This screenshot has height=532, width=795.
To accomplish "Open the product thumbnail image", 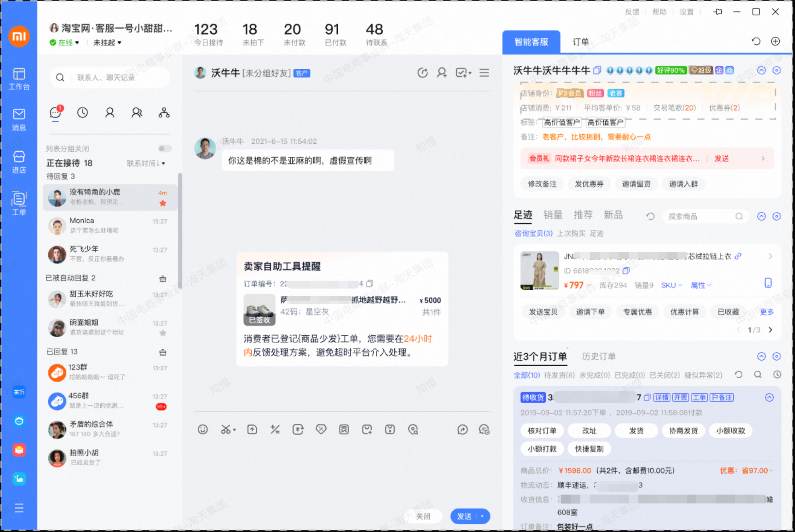I will [540, 270].
